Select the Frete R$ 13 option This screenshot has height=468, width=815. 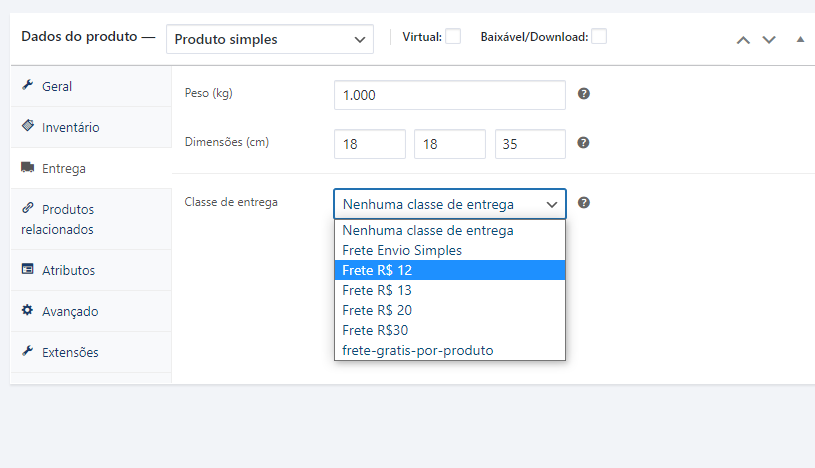(450, 290)
